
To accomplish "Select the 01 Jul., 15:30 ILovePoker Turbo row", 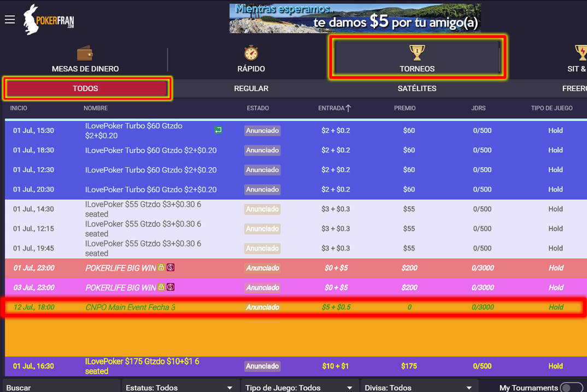I will click(x=296, y=130).
